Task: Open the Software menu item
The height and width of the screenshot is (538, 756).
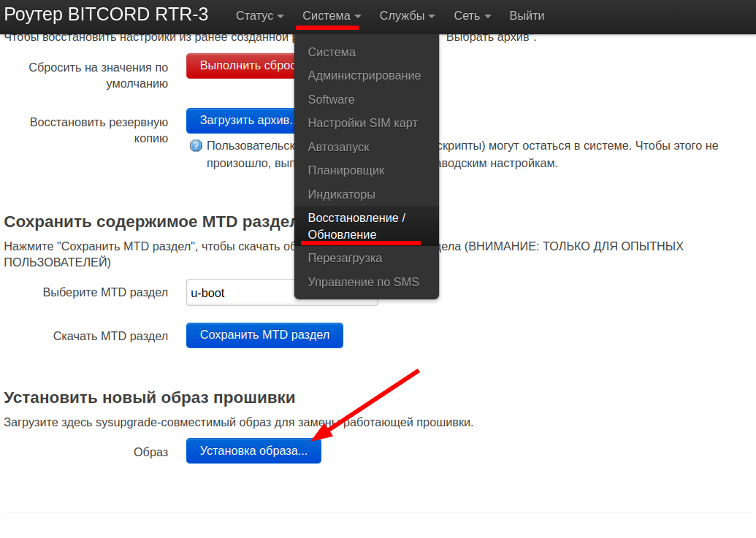Action: click(x=331, y=99)
